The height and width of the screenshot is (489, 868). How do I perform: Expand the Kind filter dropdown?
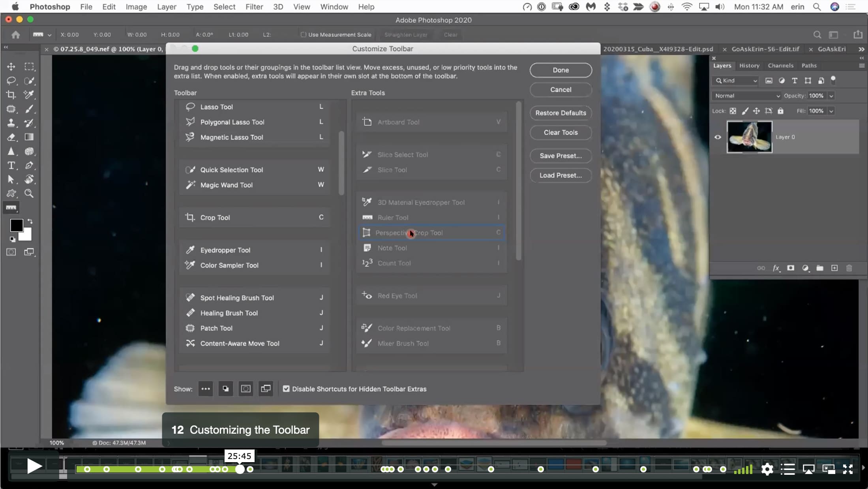coord(737,81)
